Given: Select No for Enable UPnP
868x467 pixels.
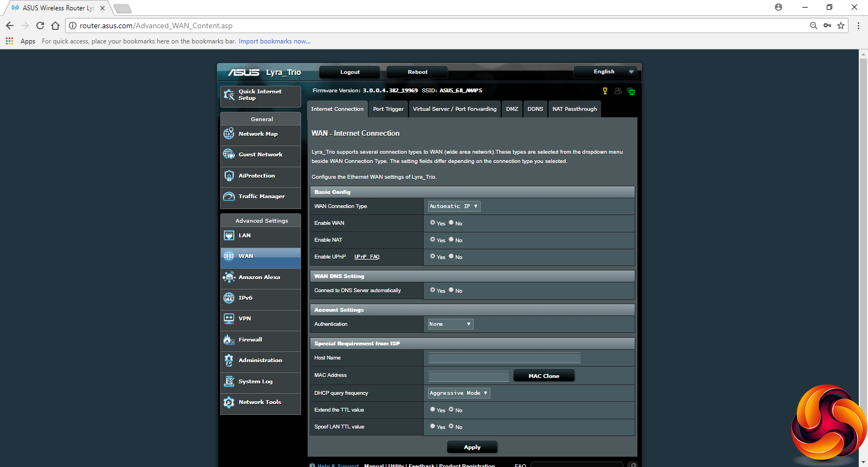Looking at the screenshot, I should (x=451, y=256).
